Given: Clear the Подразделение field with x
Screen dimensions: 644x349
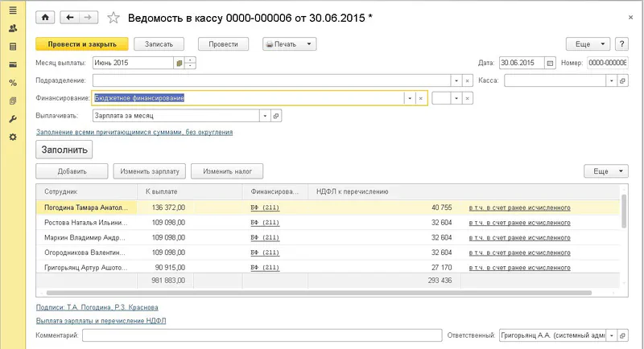Looking at the screenshot, I should tap(467, 80).
